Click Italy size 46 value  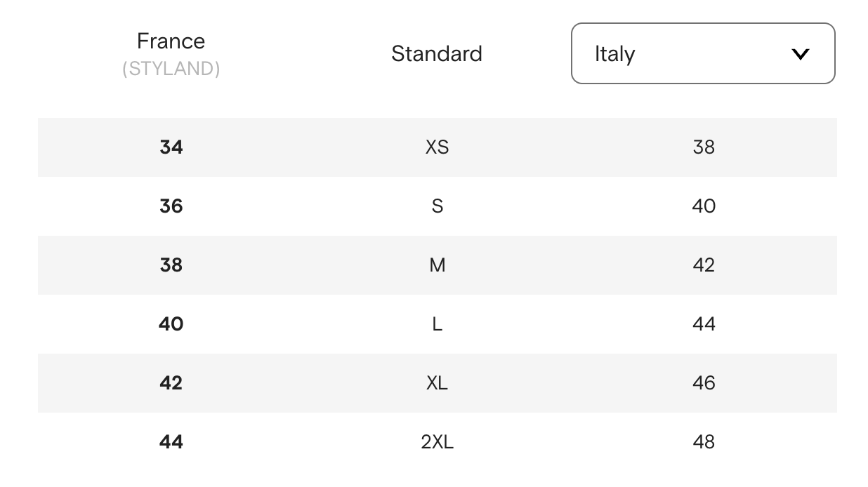(x=704, y=383)
